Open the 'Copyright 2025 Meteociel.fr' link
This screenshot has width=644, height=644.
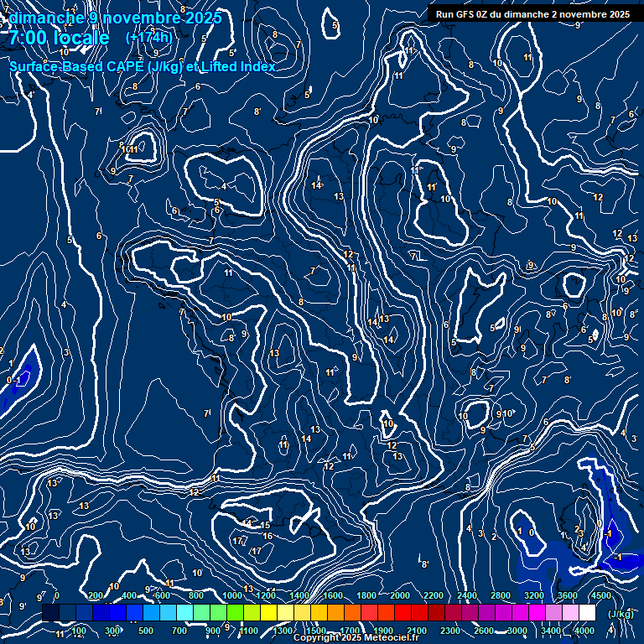tap(356, 638)
